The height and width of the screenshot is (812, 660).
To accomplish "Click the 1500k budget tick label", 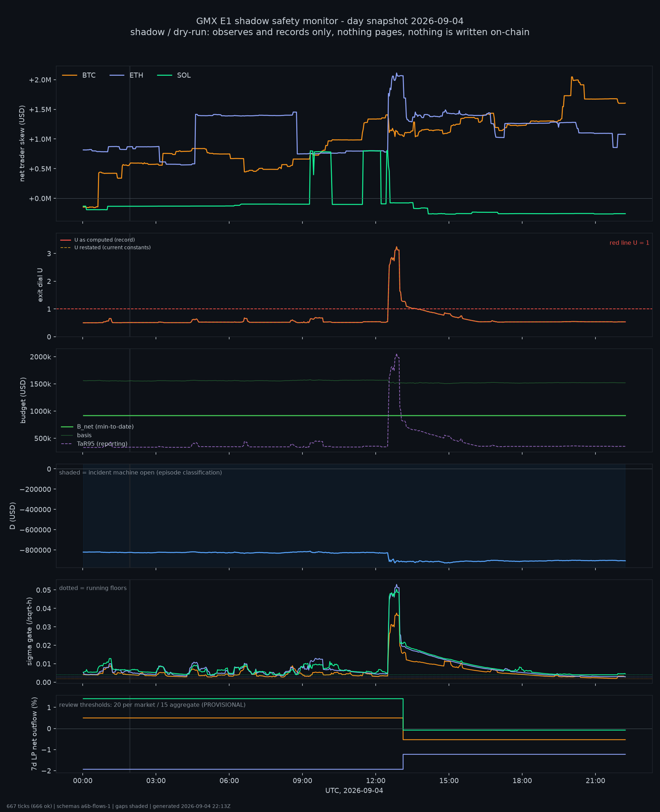I will (x=41, y=384).
